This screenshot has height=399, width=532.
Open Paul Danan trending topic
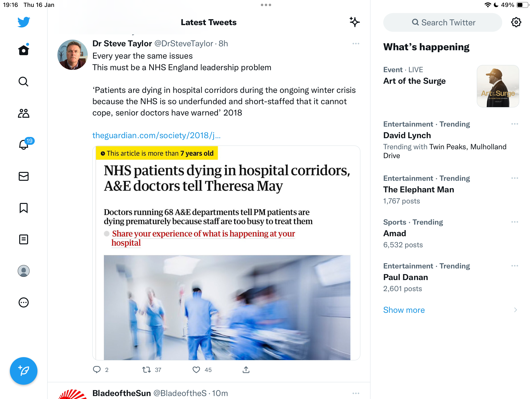pos(406,277)
